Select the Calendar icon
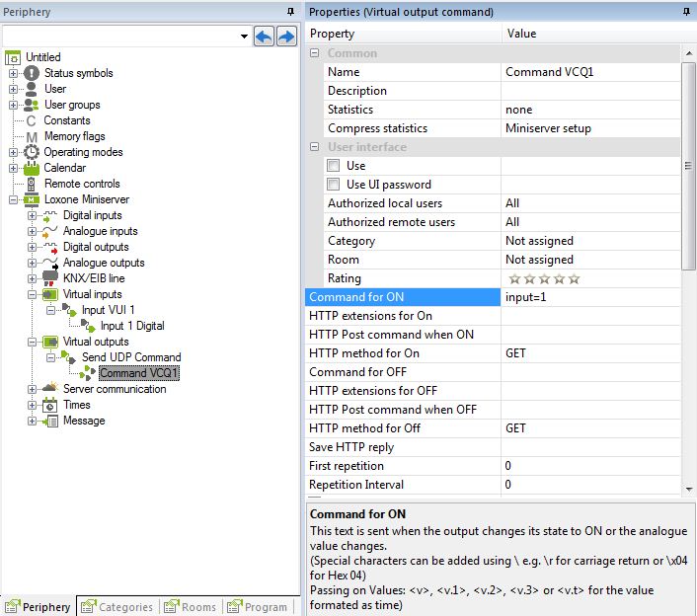Screen dimensions: 697x616 coord(32,168)
